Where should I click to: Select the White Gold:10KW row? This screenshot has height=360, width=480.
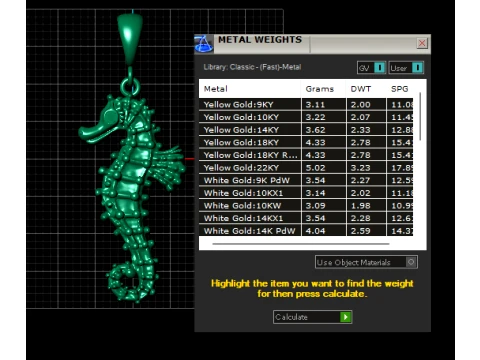click(x=306, y=206)
